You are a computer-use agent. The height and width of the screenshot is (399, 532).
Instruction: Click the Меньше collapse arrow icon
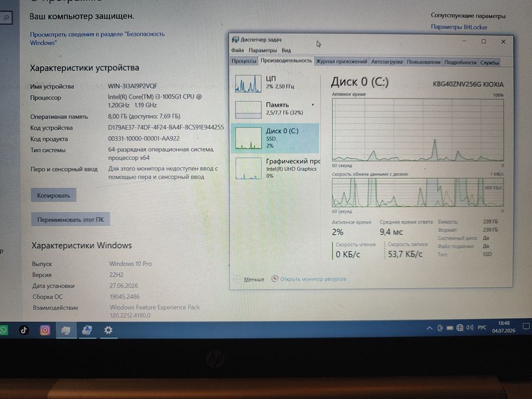pyautogui.click(x=237, y=279)
